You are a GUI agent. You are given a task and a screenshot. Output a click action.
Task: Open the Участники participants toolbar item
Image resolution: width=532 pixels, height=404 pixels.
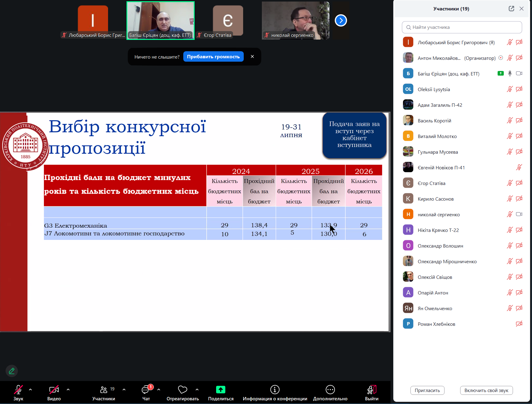(x=104, y=390)
